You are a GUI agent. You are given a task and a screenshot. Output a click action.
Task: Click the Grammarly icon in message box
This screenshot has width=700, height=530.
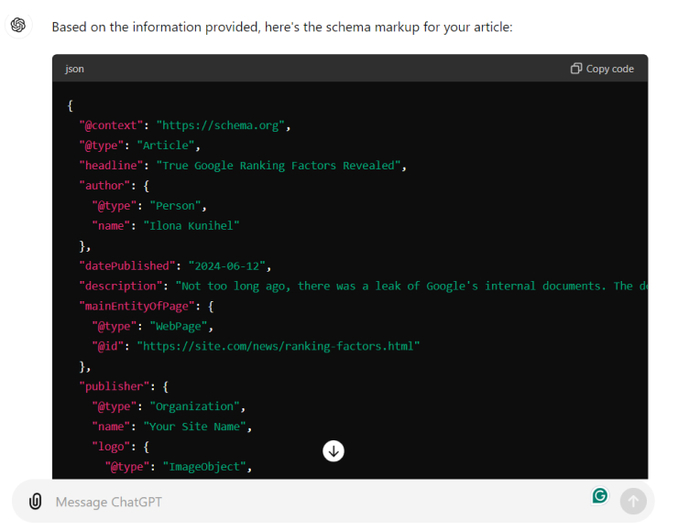pyautogui.click(x=600, y=495)
